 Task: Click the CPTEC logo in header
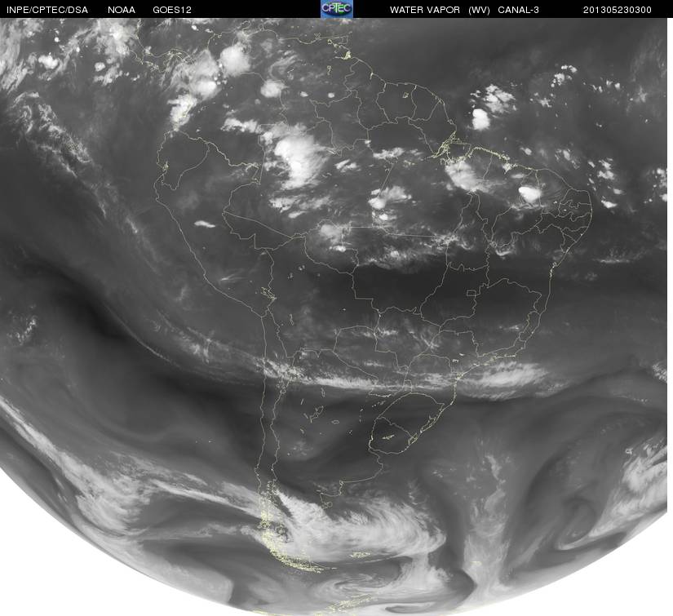[x=337, y=9]
